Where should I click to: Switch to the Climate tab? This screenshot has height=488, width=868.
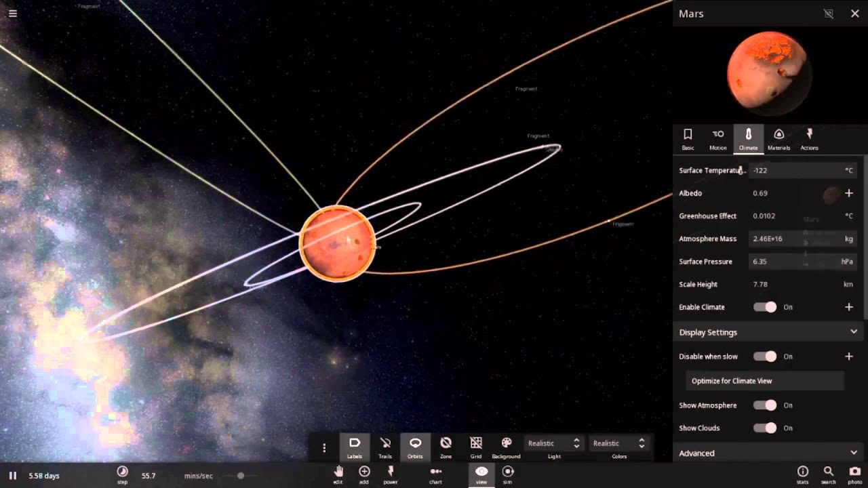coord(749,139)
